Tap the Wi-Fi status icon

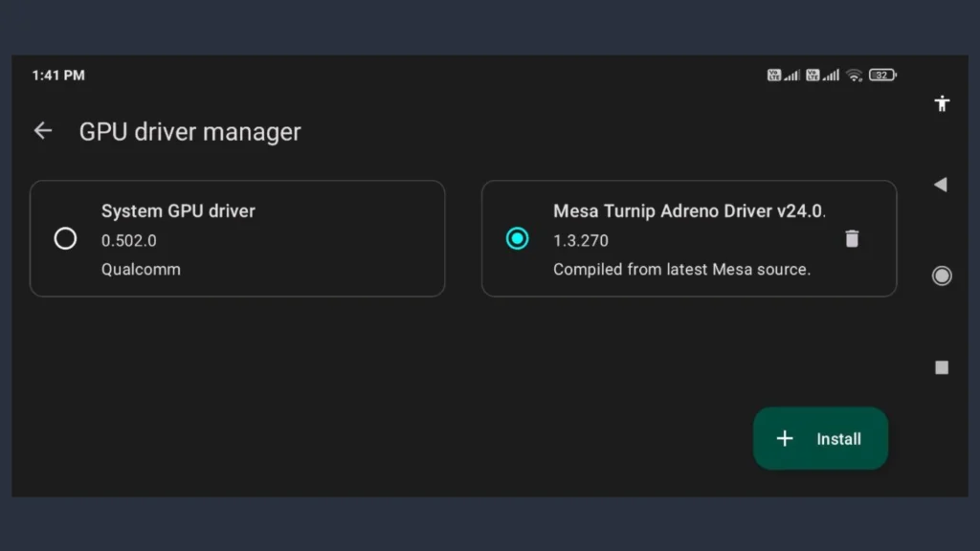(x=855, y=76)
